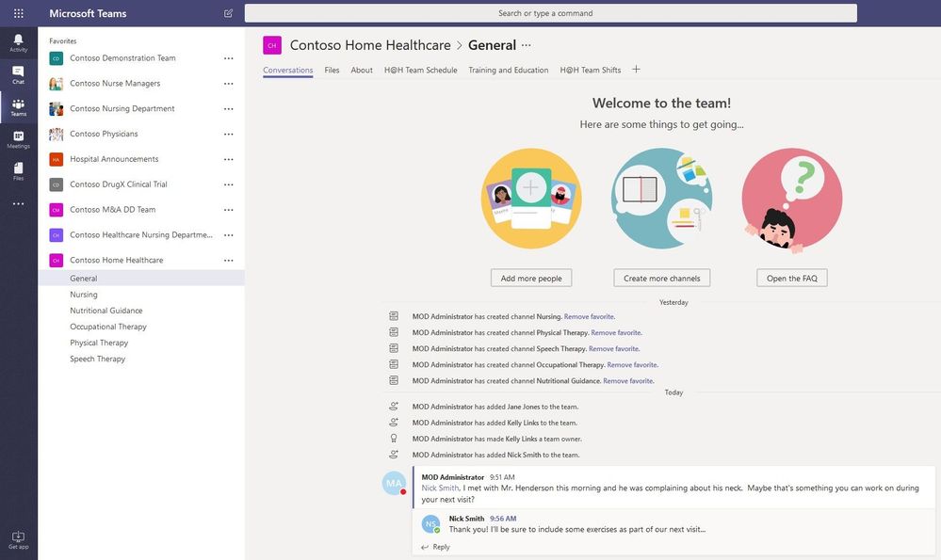Add a new tab with plus icon
941x560 pixels.
(636, 70)
